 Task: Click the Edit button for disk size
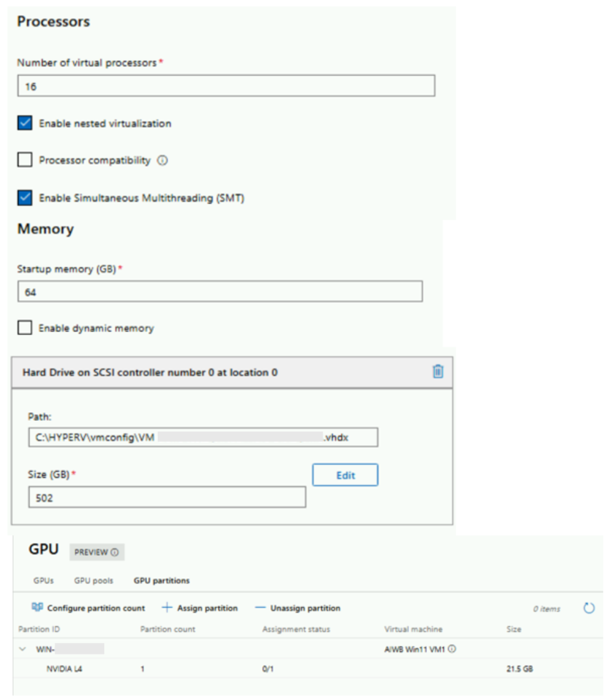345,475
